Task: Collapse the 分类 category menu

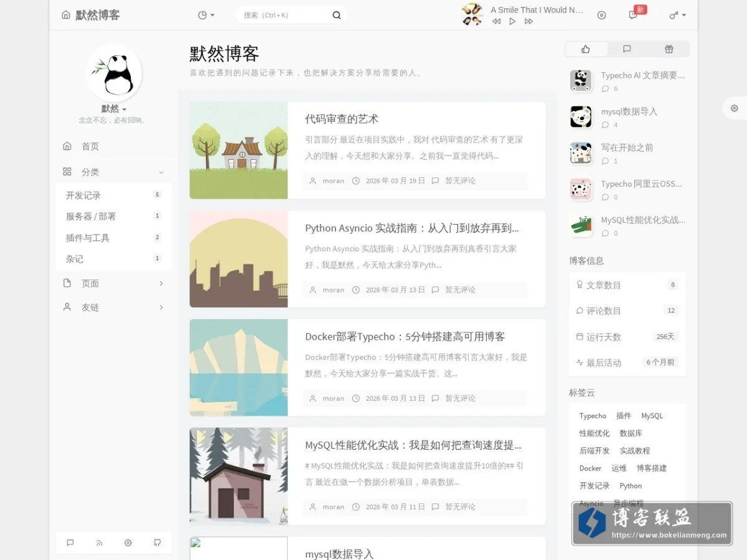Action: [x=114, y=172]
